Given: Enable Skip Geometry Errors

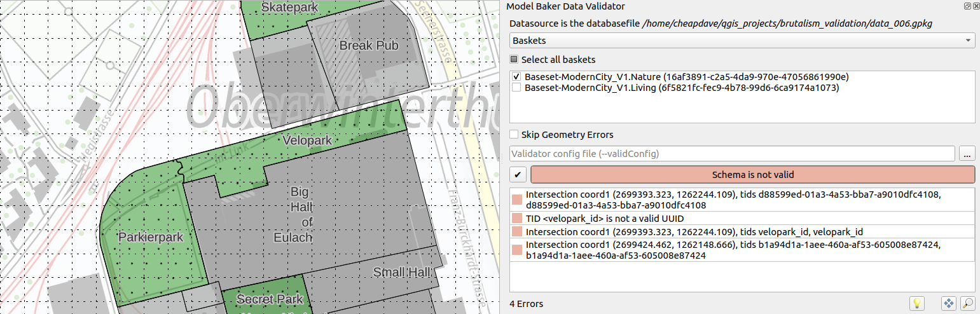Looking at the screenshot, I should tap(514, 135).
